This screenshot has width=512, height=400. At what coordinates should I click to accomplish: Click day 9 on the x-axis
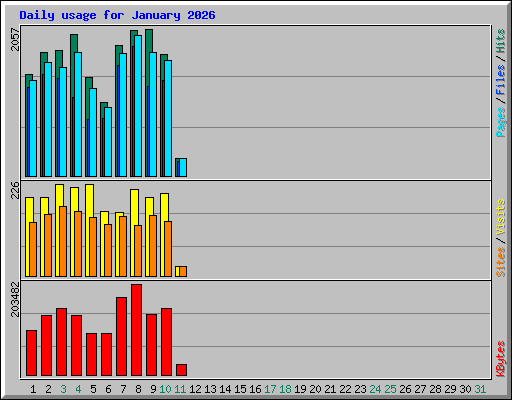pos(153,389)
